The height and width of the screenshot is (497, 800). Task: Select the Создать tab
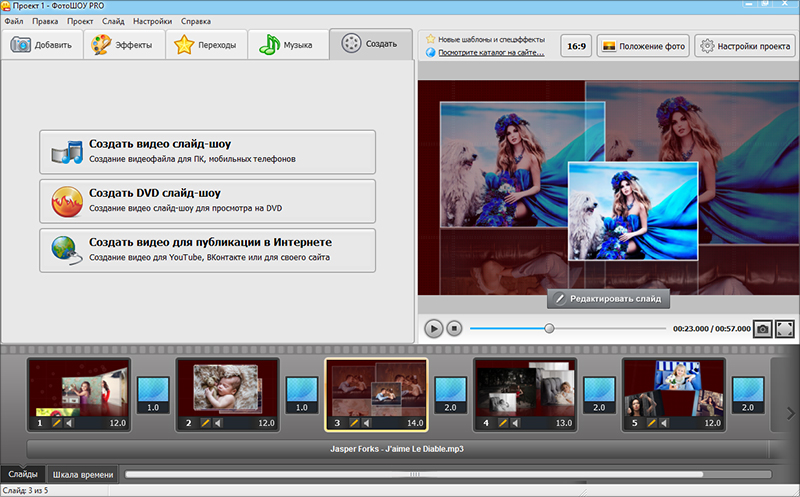point(371,44)
